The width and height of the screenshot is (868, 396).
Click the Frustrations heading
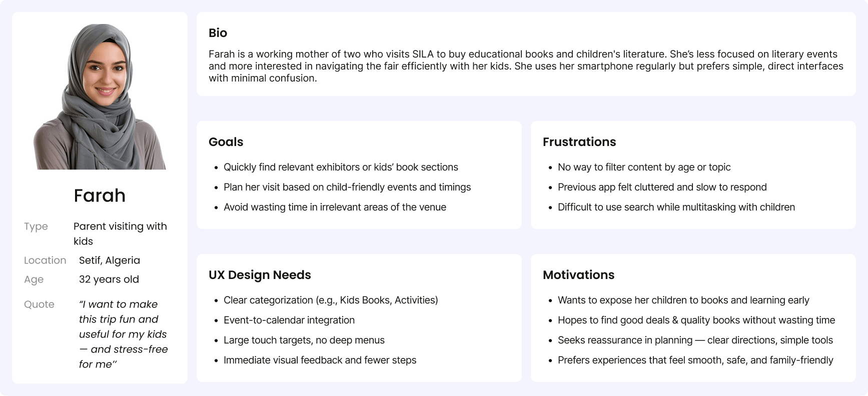click(x=579, y=142)
